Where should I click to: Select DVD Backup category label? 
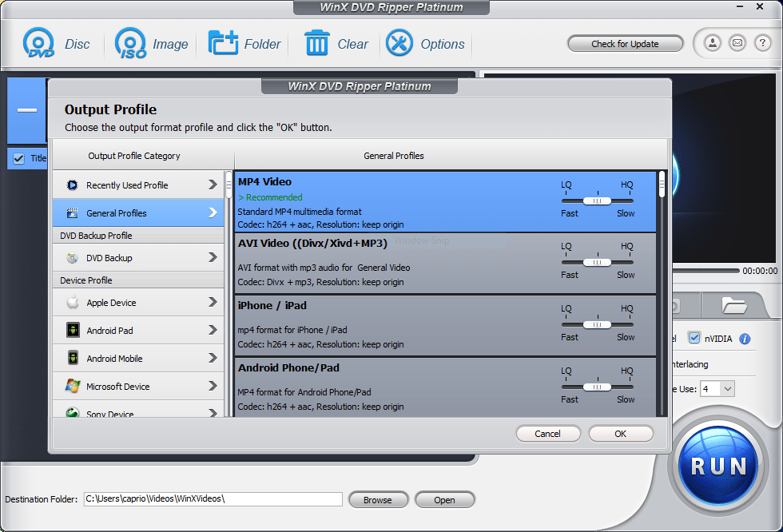coord(109,258)
